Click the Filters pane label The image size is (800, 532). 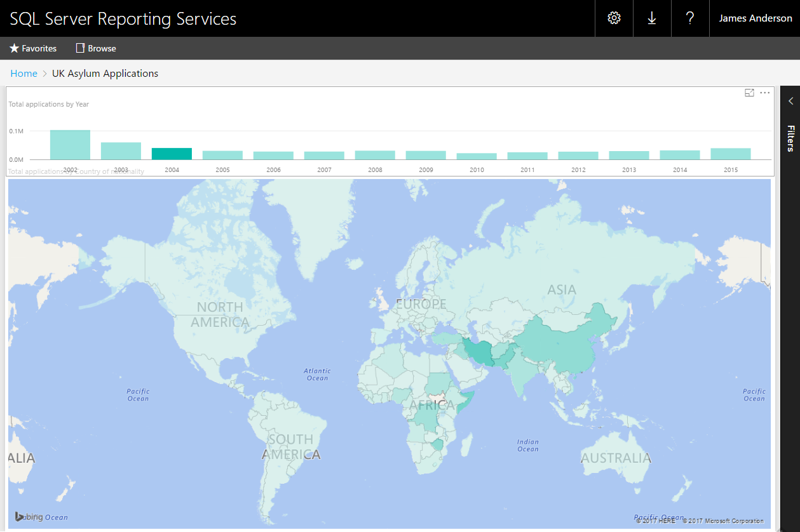pyautogui.click(x=790, y=138)
